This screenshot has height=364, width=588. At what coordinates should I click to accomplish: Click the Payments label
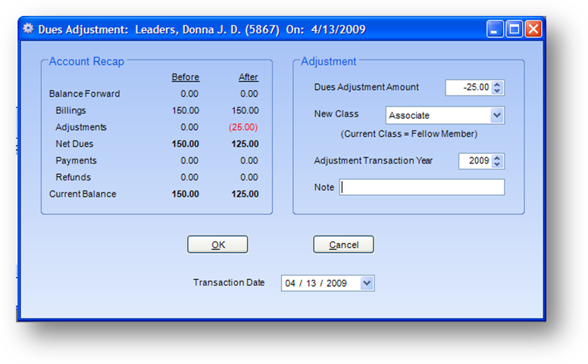pyautogui.click(x=76, y=160)
